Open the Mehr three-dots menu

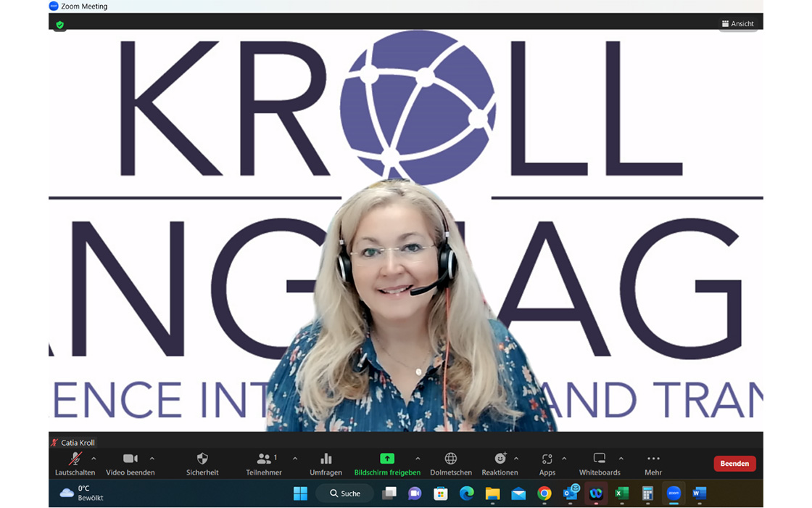[653, 464]
